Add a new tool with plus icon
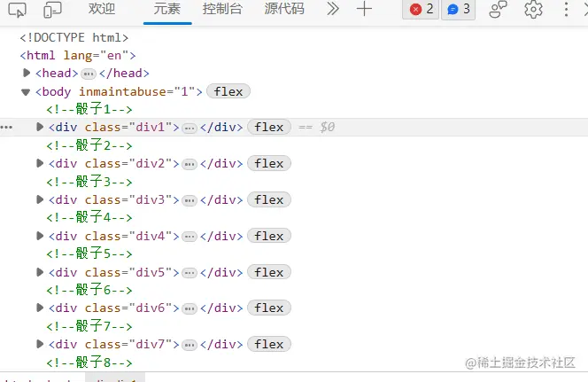 (x=364, y=9)
